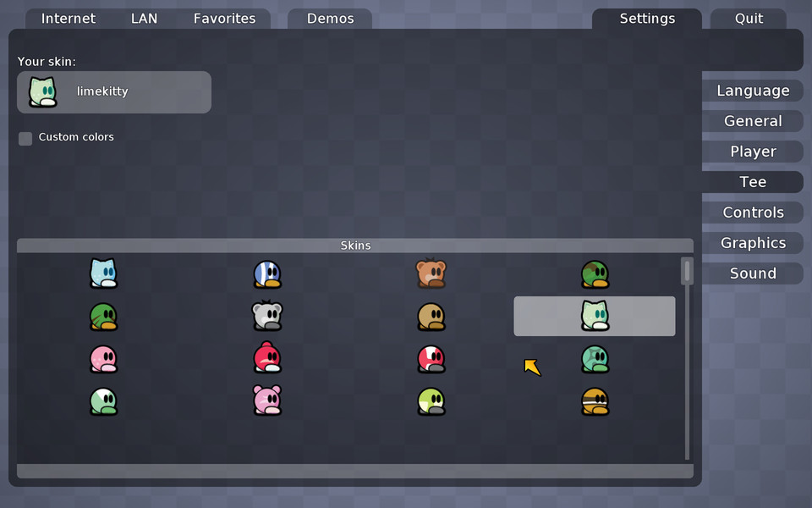Image resolution: width=812 pixels, height=508 pixels.
Task: Select the green striped tee skin
Action: (x=103, y=316)
